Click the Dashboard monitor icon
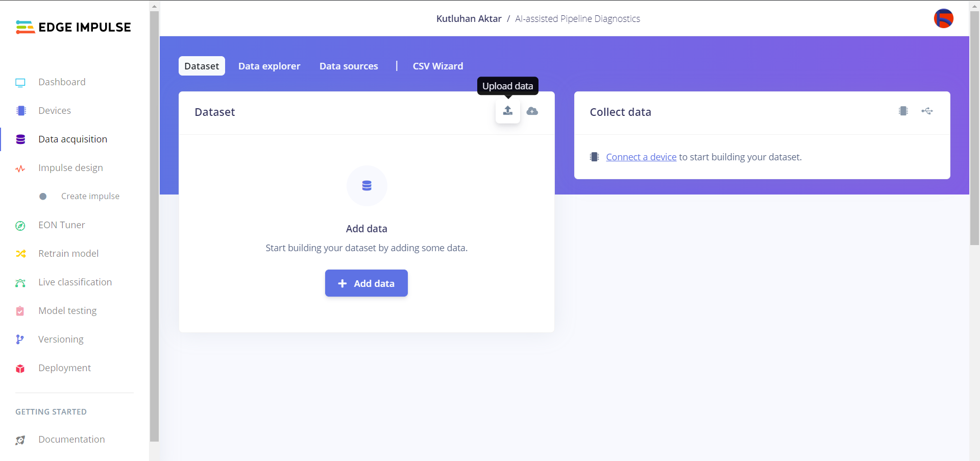This screenshot has width=980, height=461. (20, 83)
